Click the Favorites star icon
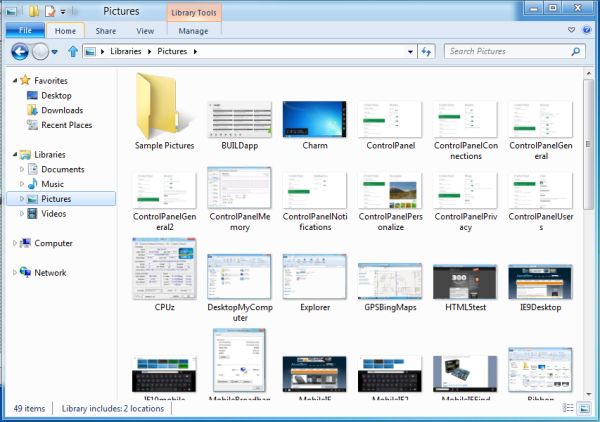Screen dimensions: 600x422 coord(25,80)
